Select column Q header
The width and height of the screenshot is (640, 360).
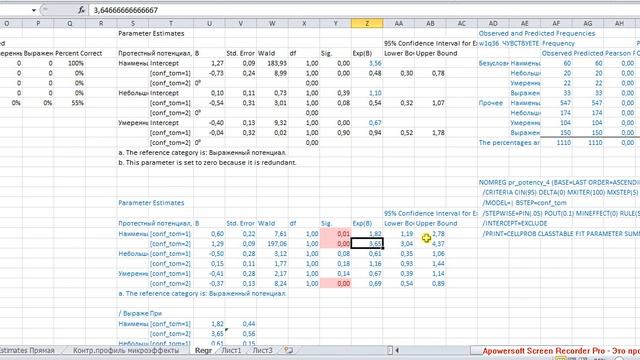pos(69,24)
